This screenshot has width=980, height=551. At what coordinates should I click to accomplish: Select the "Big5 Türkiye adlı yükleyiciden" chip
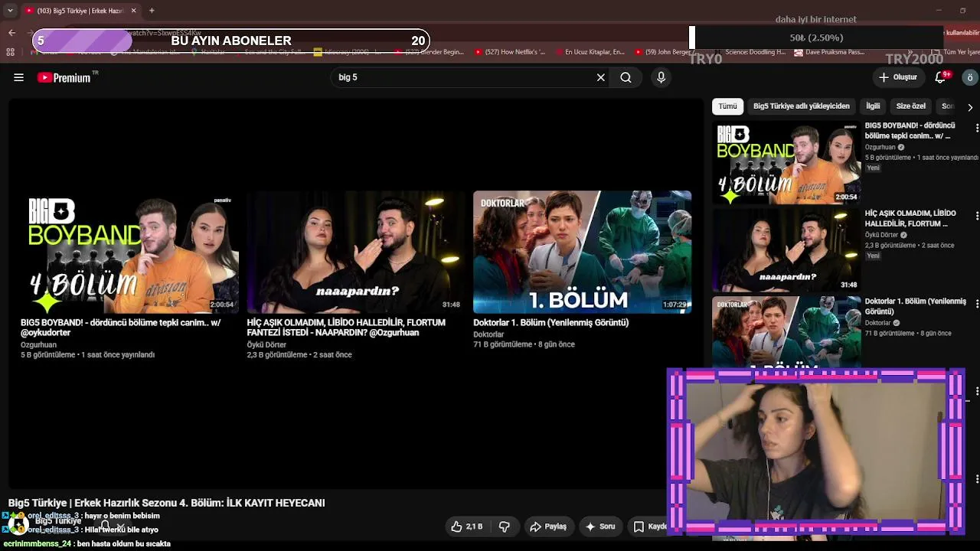click(x=802, y=106)
